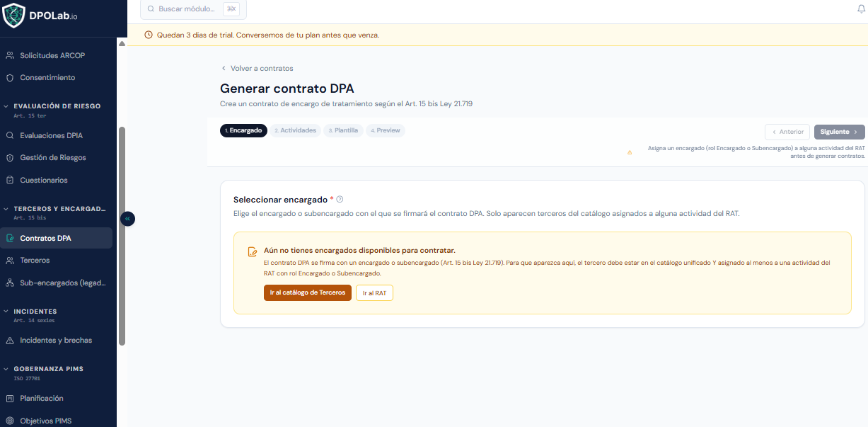Click the Solicitudes ARCOP people icon
Screen dimensions: 868x427
pos(10,55)
